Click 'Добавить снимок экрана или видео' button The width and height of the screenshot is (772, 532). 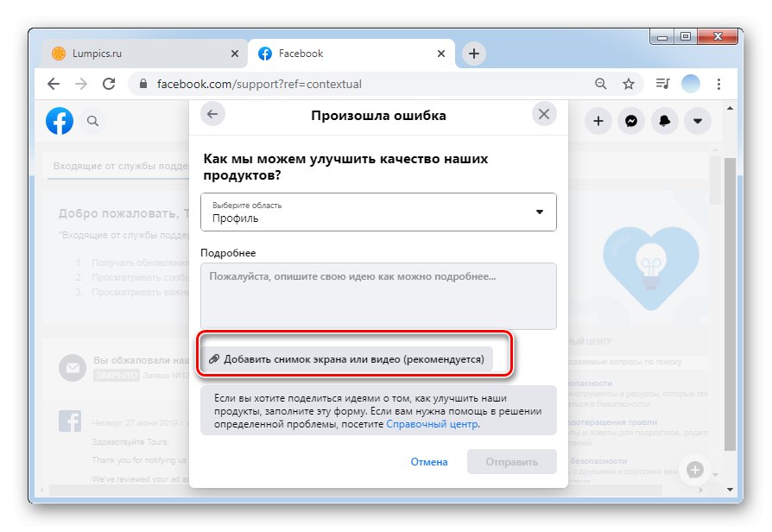click(347, 359)
